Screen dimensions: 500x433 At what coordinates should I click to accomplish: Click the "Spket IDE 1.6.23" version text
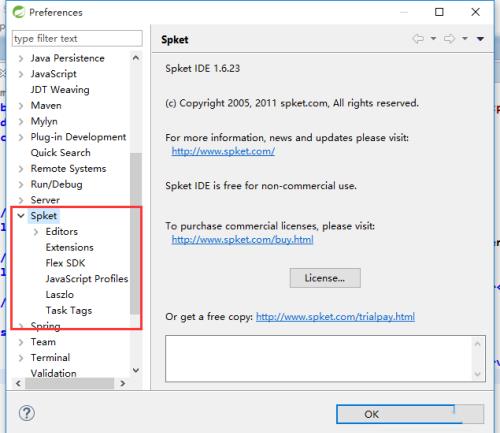pos(203,69)
